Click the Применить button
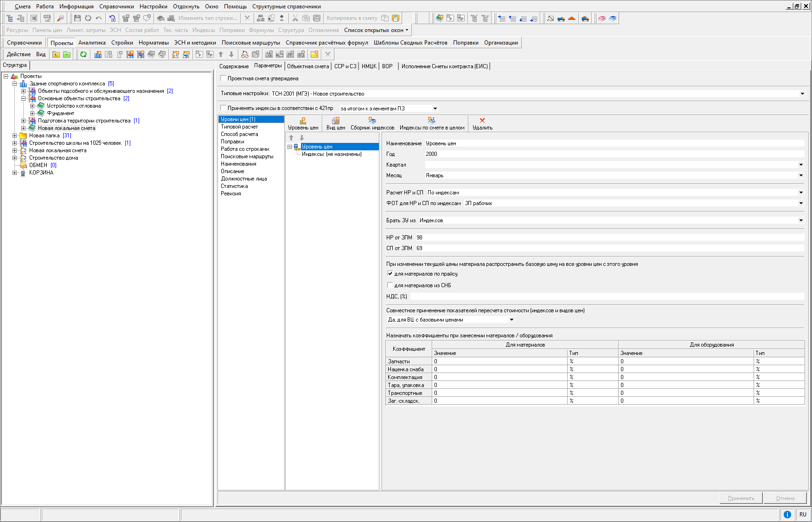The height and width of the screenshot is (522, 812). pyautogui.click(x=741, y=498)
